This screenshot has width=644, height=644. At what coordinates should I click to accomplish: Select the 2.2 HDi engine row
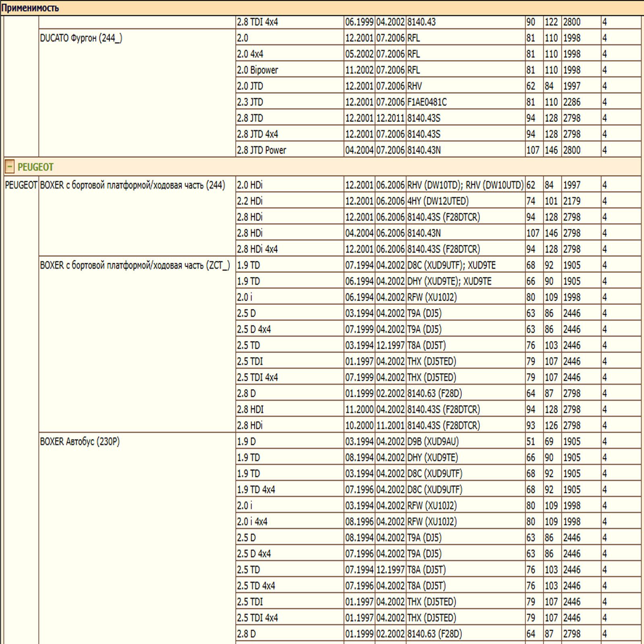(438, 201)
